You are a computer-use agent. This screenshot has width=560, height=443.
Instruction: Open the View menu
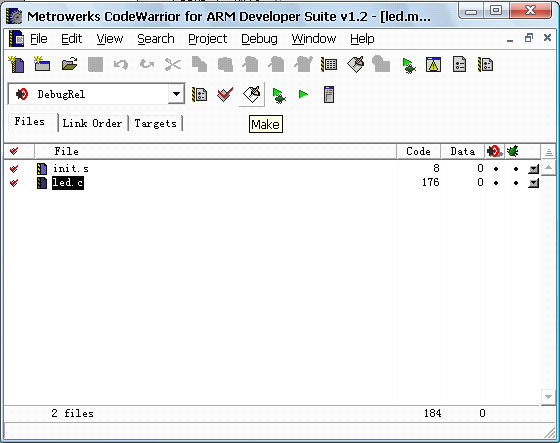(110, 39)
